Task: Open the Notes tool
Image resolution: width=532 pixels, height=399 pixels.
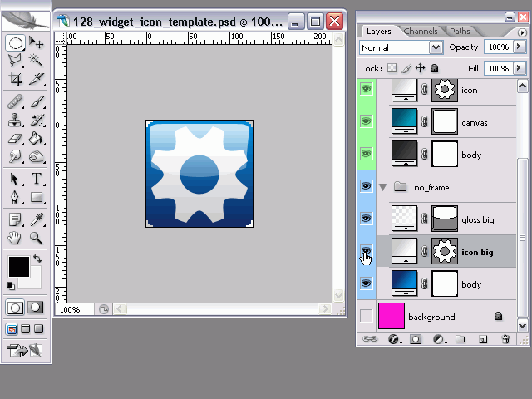Action: [x=15, y=219]
